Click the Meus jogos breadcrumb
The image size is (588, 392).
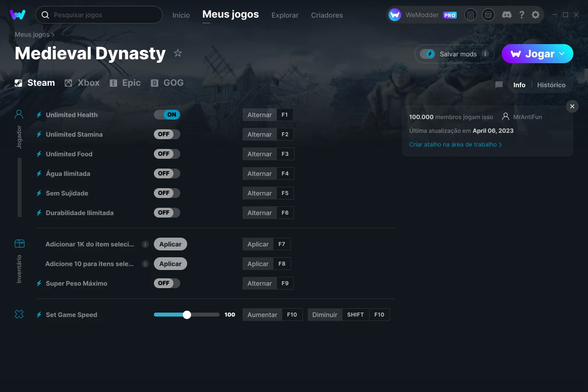tap(32, 34)
